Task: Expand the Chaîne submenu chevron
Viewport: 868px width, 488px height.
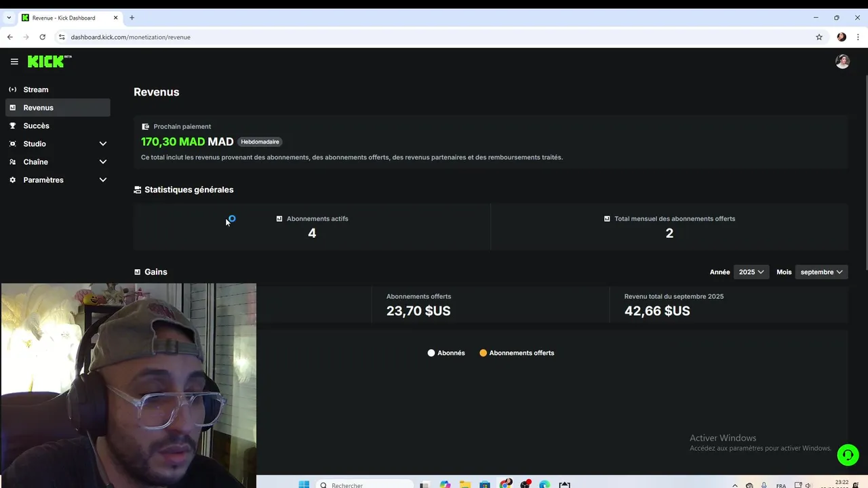Action: (x=103, y=162)
